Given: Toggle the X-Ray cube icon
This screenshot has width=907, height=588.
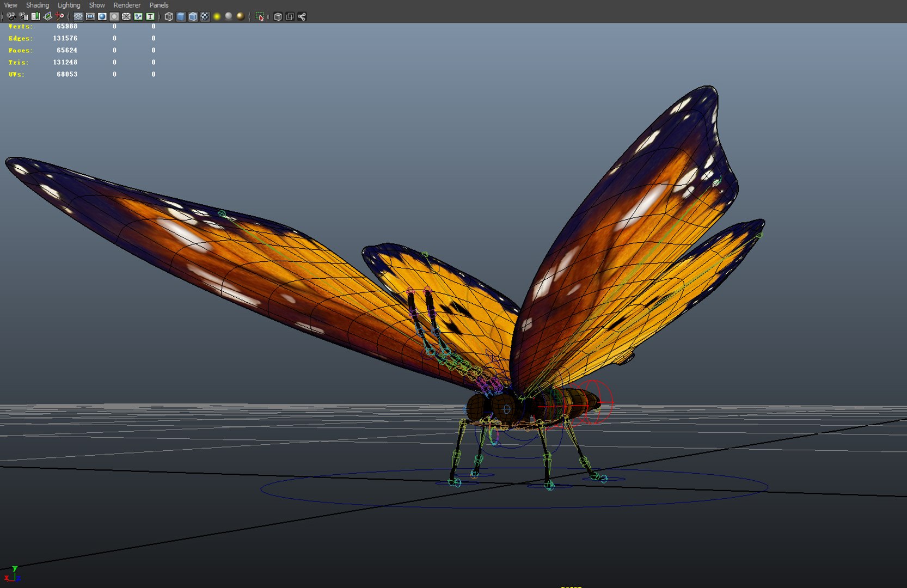Looking at the screenshot, I should [x=278, y=16].
